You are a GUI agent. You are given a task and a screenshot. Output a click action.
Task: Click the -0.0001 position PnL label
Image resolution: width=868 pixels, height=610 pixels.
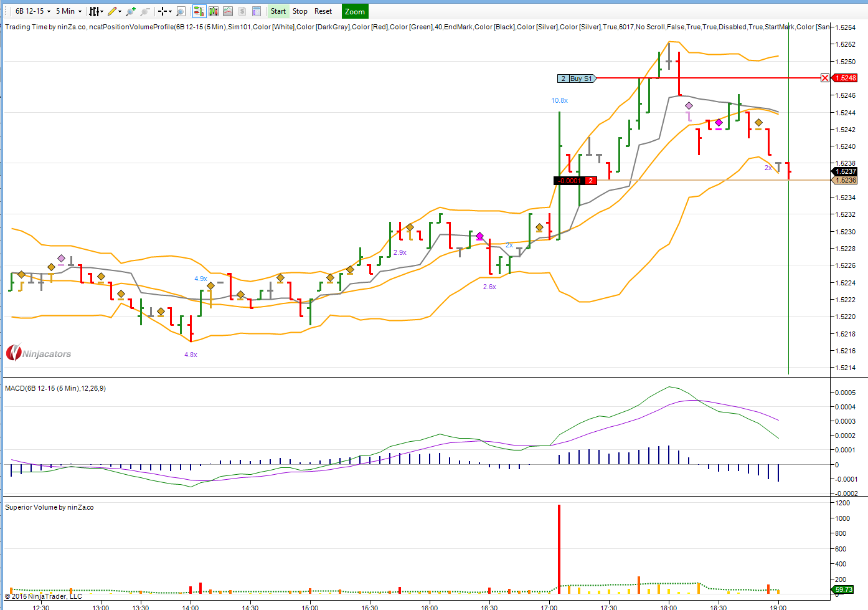pyautogui.click(x=569, y=181)
